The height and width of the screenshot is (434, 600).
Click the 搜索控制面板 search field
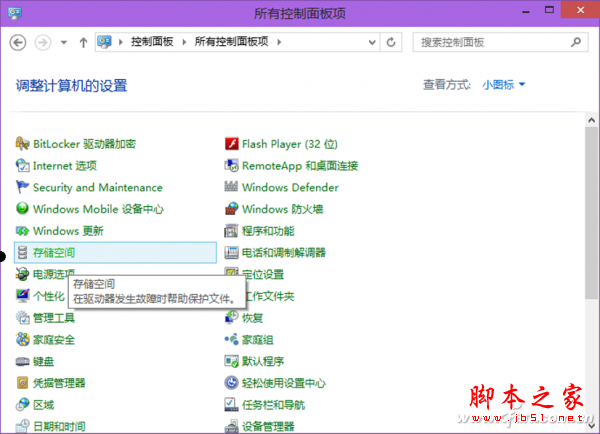coord(500,42)
